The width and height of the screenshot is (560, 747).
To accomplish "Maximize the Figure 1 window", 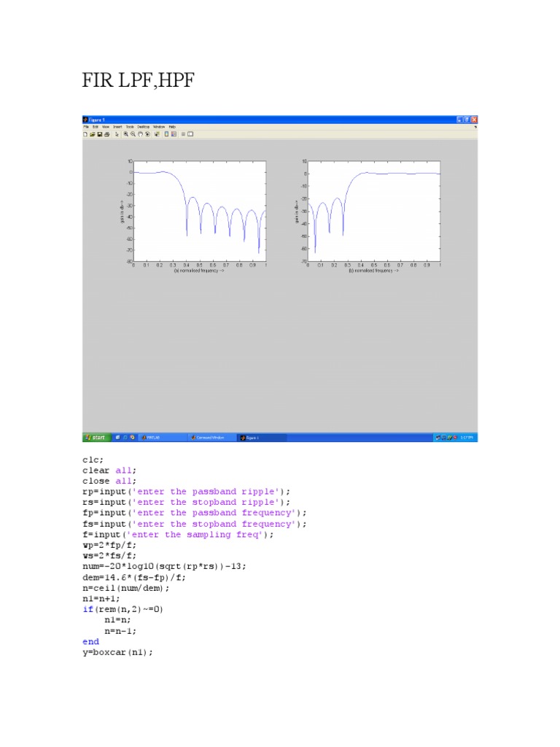I will [467, 120].
